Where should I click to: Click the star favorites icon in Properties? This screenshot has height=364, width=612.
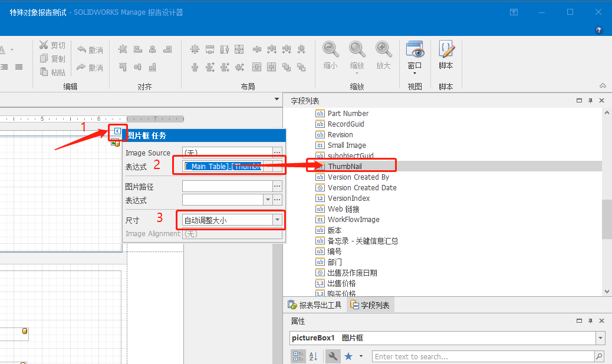coord(348,356)
